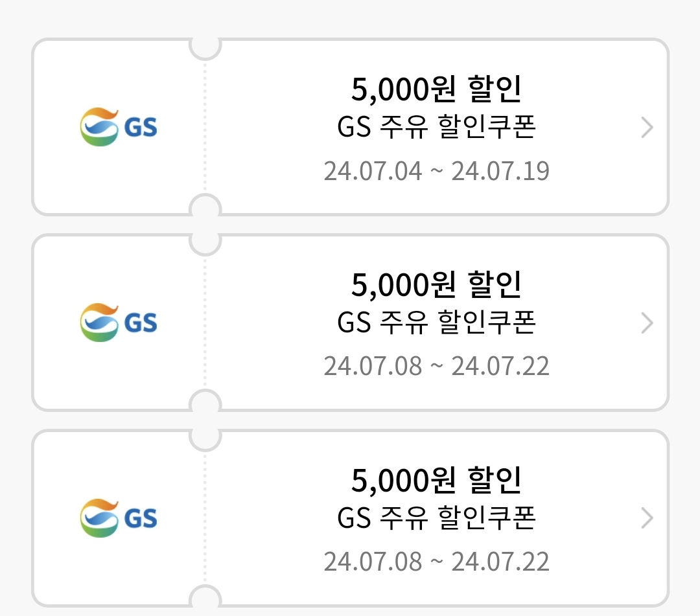Open chevron arrow on the last coupon
Viewport: 700px width, 616px height.
click(647, 518)
